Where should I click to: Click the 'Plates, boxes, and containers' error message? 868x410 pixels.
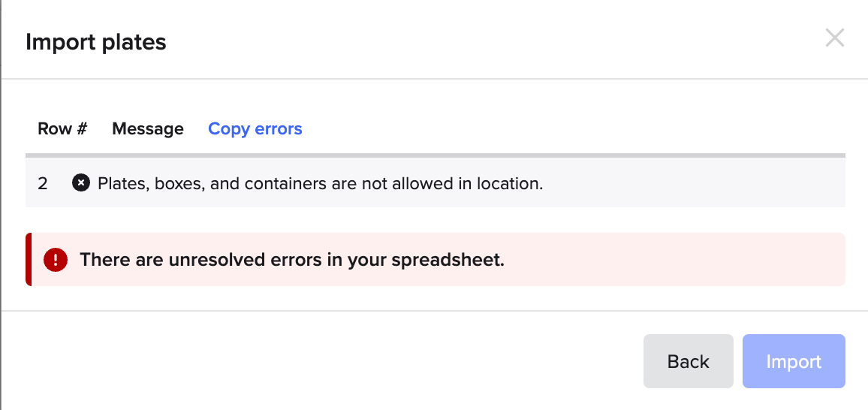321,183
